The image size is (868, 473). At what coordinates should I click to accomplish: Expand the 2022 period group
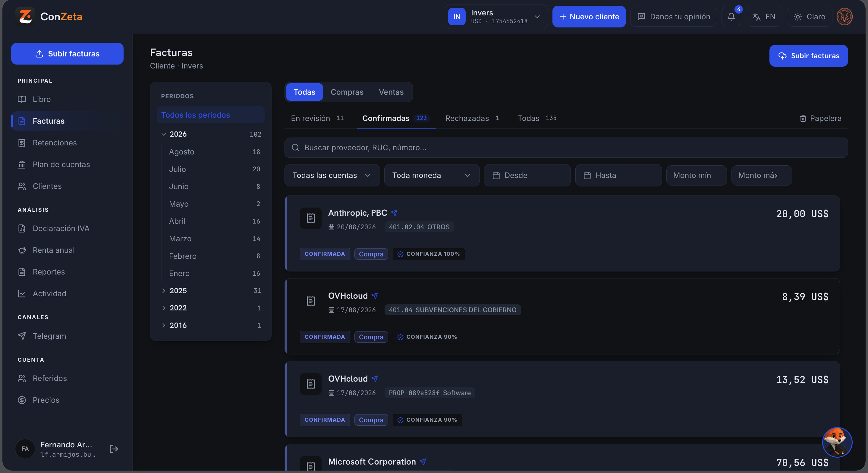[x=164, y=308]
